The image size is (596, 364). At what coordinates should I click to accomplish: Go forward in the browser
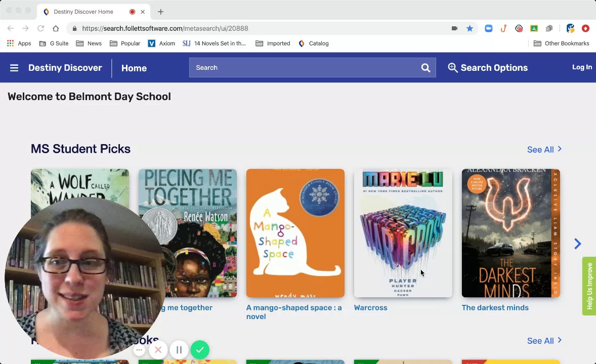pos(25,28)
